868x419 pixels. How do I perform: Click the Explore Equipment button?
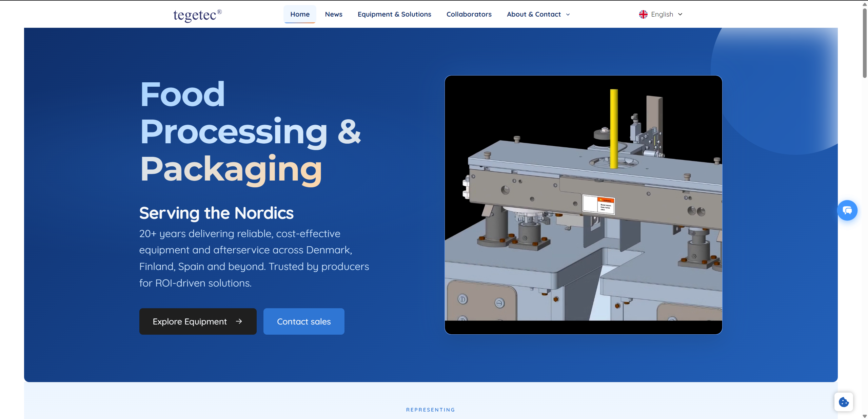[198, 321]
